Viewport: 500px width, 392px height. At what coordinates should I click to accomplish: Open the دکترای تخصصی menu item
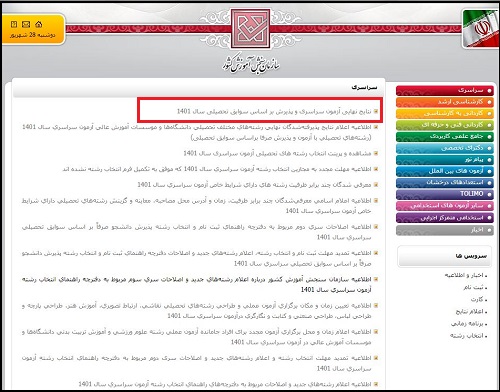(445, 148)
